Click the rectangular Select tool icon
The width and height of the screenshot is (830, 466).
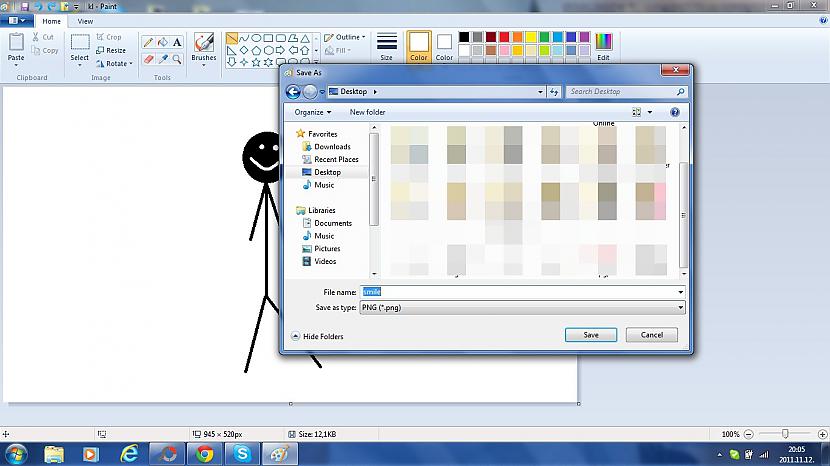80,42
